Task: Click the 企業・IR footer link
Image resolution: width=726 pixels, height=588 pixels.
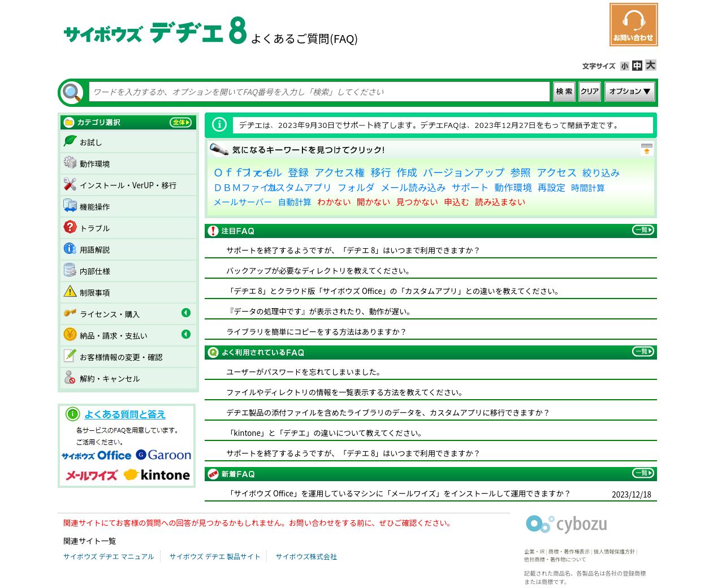Action: 534,552
